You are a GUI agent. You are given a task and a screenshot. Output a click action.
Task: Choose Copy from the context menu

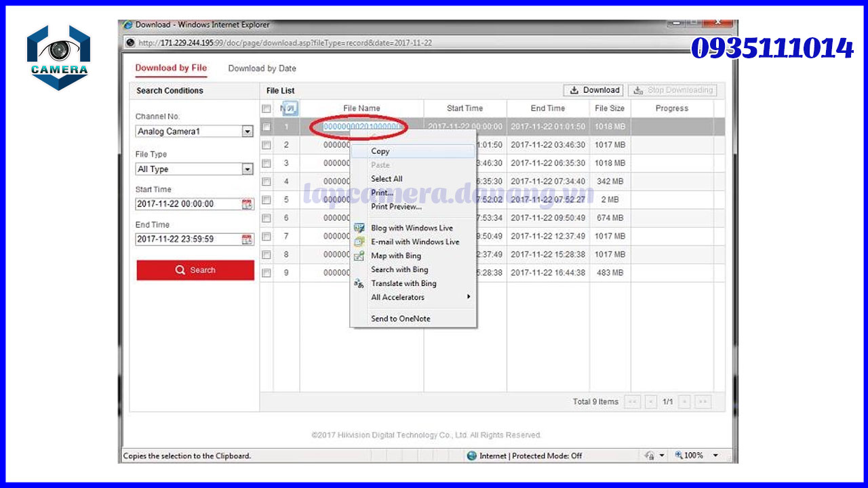380,151
